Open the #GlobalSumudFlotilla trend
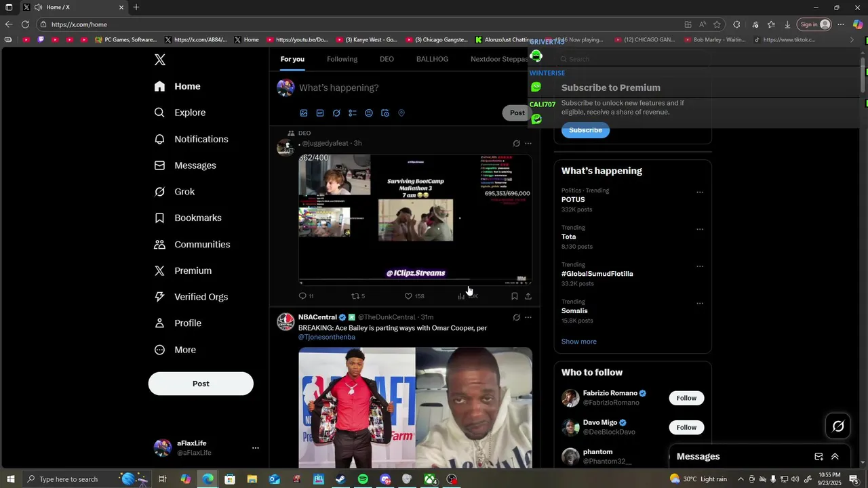The width and height of the screenshot is (868, 488). 597,274
